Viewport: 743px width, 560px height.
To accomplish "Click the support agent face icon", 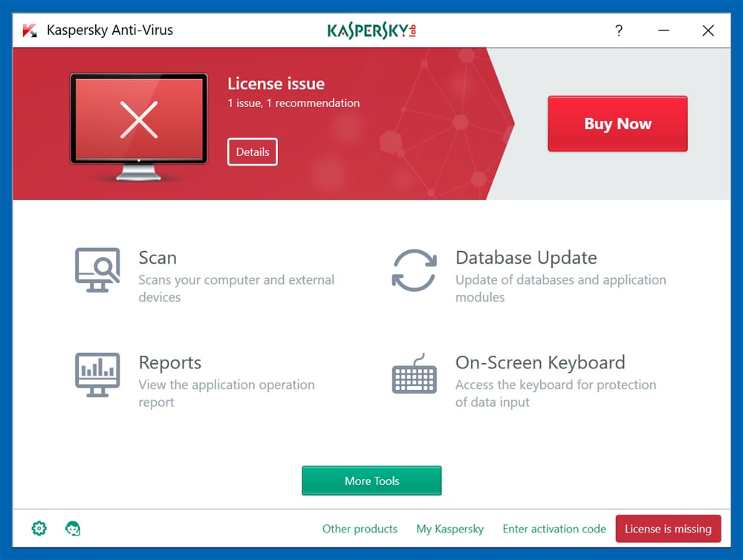I will tap(73, 529).
